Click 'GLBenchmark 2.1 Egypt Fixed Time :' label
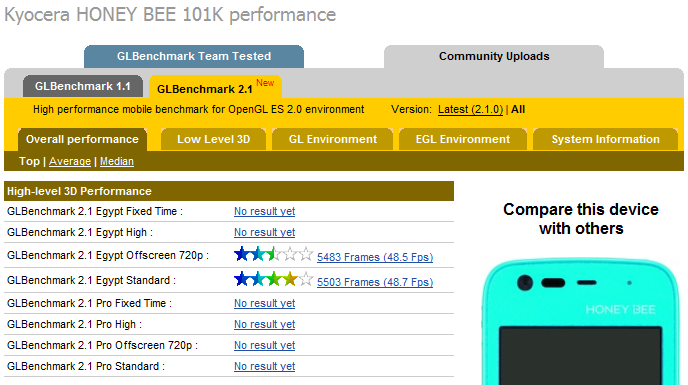This screenshot has width=688, height=385. click(95, 211)
